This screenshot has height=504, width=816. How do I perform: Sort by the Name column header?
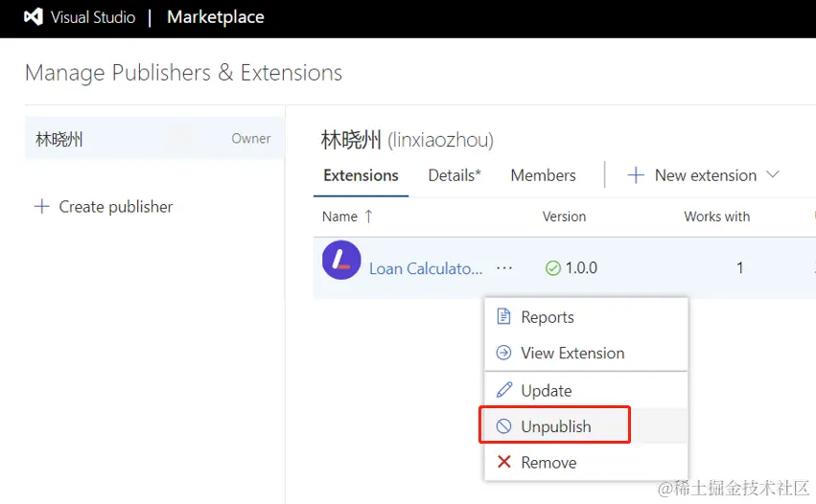tap(339, 217)
